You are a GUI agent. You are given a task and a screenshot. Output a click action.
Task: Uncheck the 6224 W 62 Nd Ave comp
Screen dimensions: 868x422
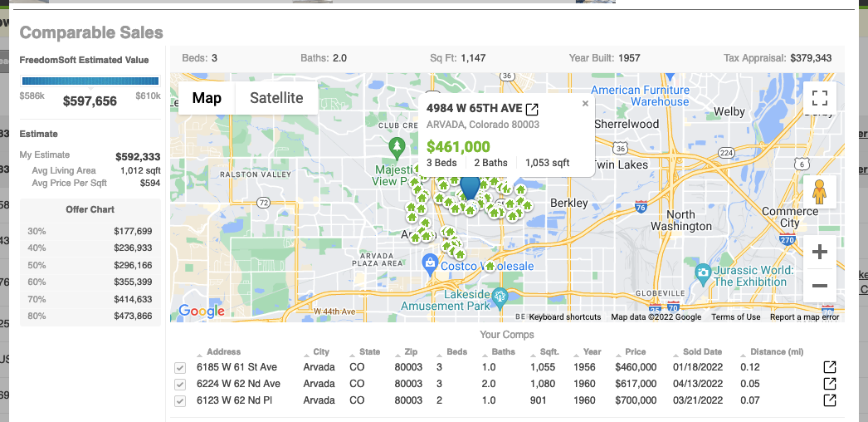tap(180, 385)
